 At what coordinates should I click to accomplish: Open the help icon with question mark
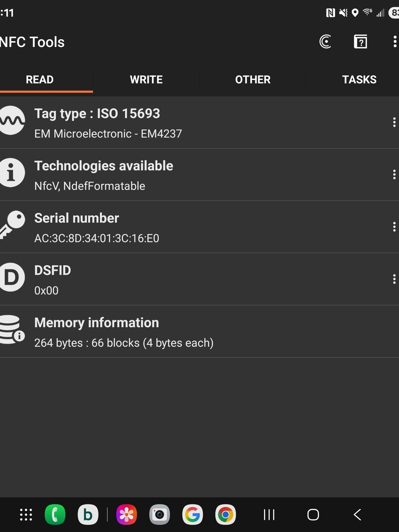tap(360, 42)
